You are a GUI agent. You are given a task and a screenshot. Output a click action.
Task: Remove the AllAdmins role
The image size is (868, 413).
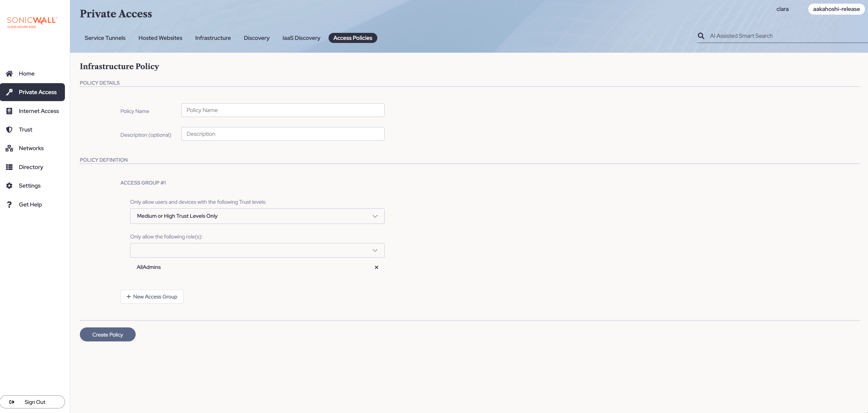376,267
